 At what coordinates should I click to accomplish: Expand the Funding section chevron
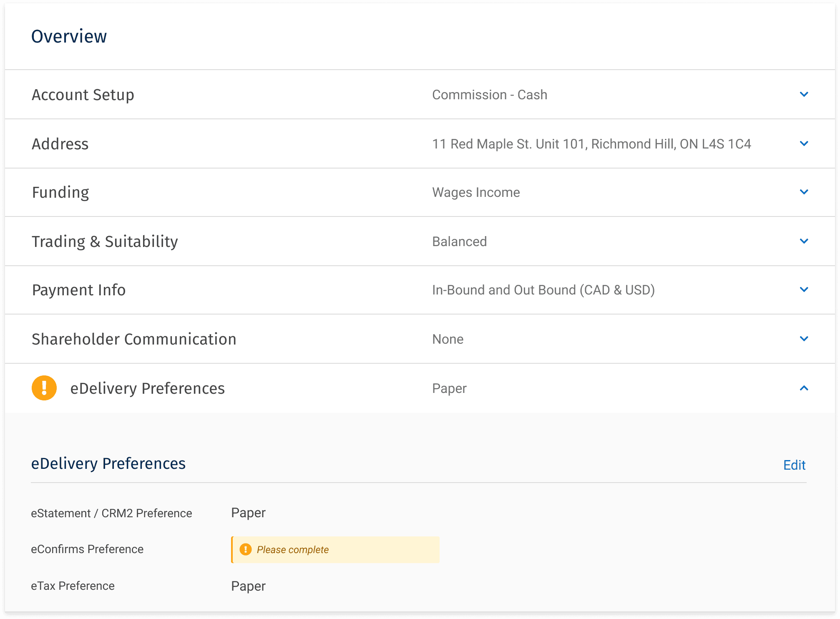point(804,192)
